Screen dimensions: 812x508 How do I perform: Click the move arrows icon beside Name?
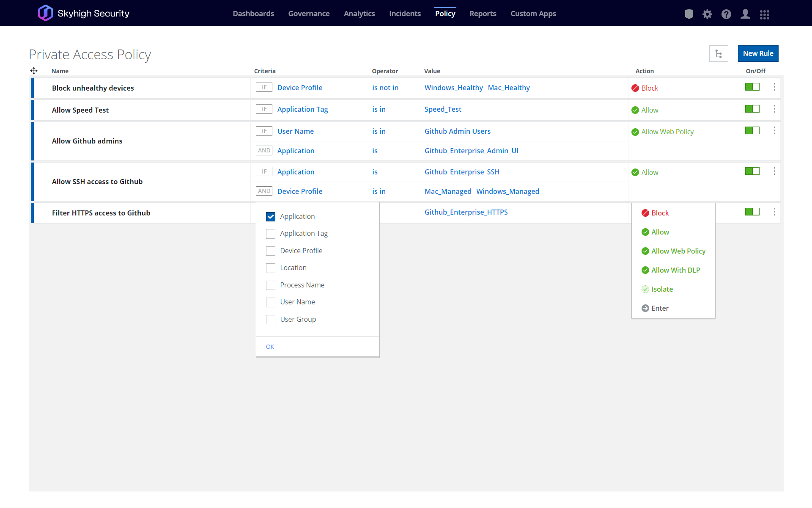[x=34, y=71]
